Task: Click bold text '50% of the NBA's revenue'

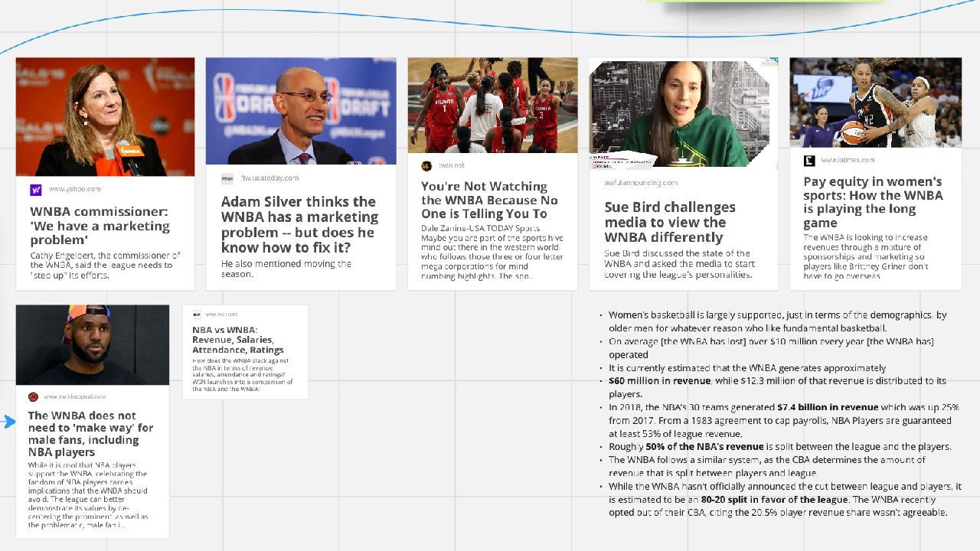Action: [x=704, y=446]
